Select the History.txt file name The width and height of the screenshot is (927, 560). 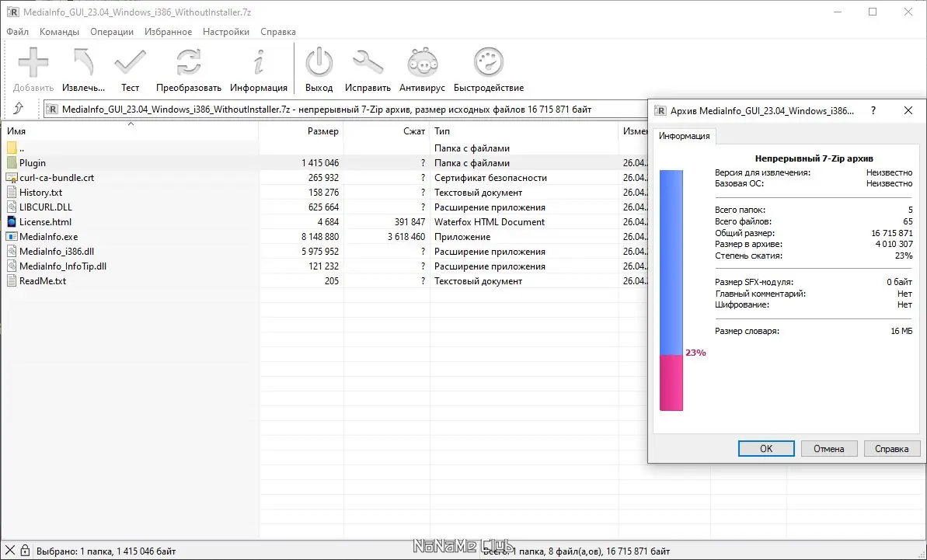(40, 192)
